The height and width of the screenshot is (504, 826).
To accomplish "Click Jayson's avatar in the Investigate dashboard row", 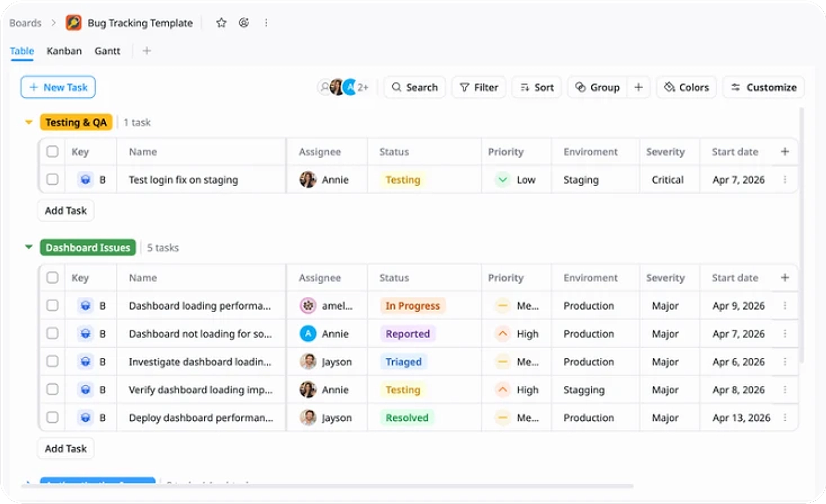I will (x=308, y=361).
